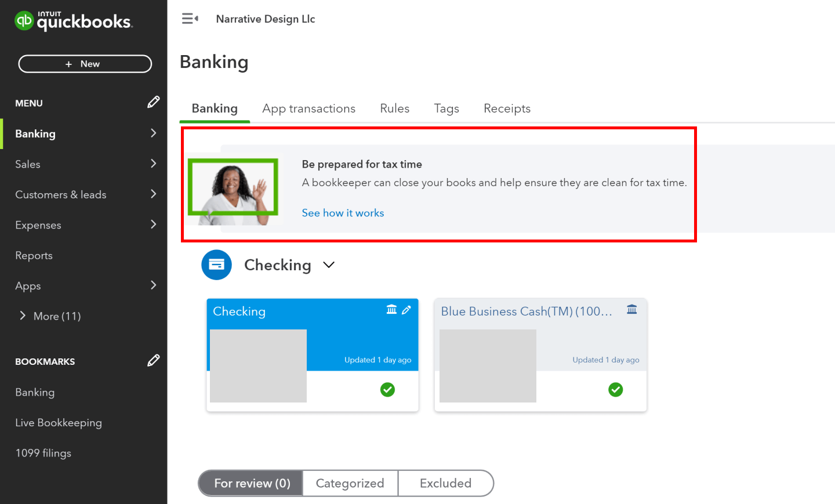Open the Banking bookmark
Viewport: 835px width, 504px height.
[35, 393]
